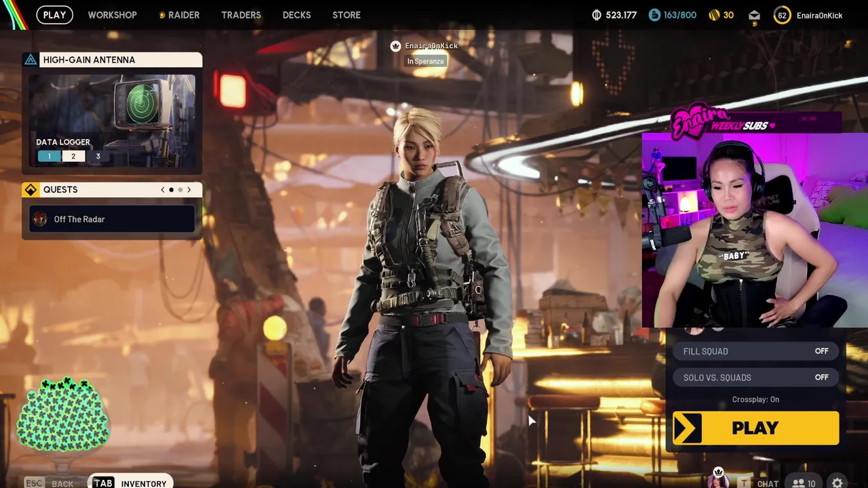Toggle the Solo vs. Squads option
Image resolution: width=868 pixels, height=488 pixels.
(x=755, y=378)
